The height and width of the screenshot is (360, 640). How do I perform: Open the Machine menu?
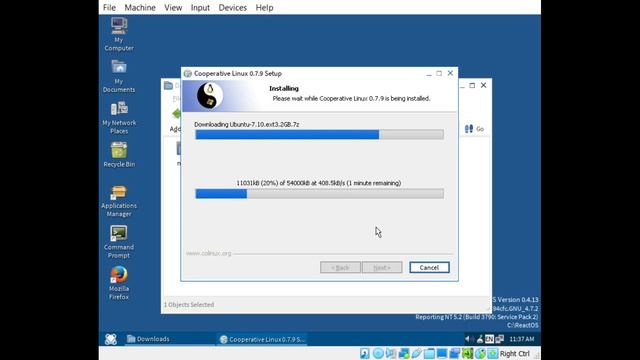pyautogui.click(x=140, y=8)
